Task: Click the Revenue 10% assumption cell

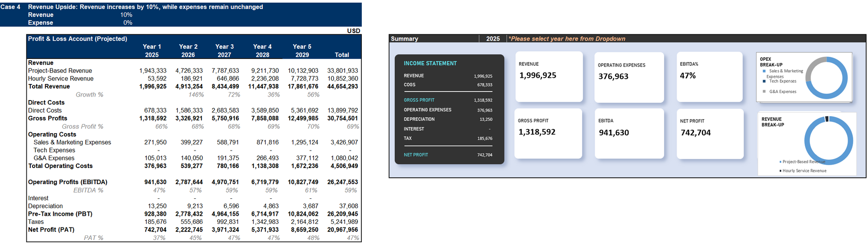Action: [126, 15]
